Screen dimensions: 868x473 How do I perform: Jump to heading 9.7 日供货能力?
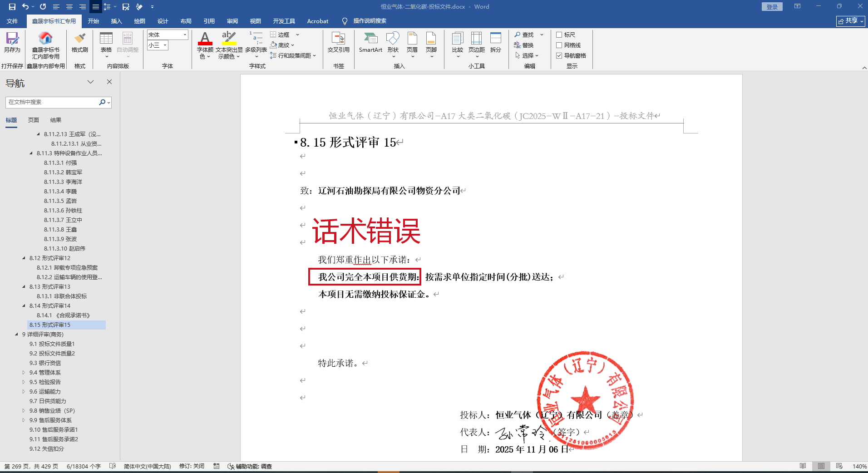tap(48, 401)
